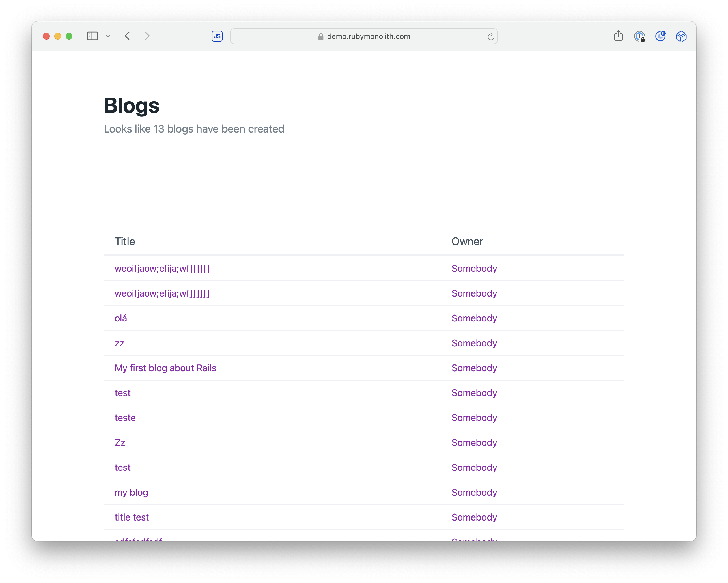Click the green fullscreen window button
The image size is (728, 583).
point(69,36)
